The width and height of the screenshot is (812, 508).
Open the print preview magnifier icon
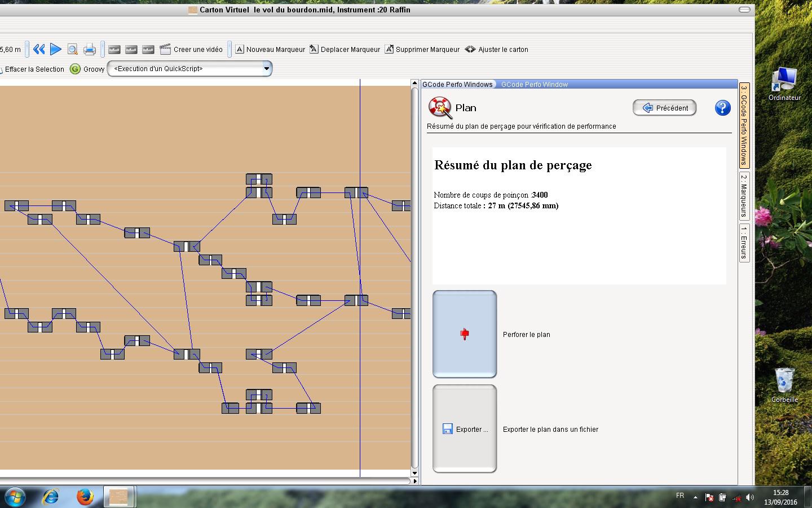(72, 50)
